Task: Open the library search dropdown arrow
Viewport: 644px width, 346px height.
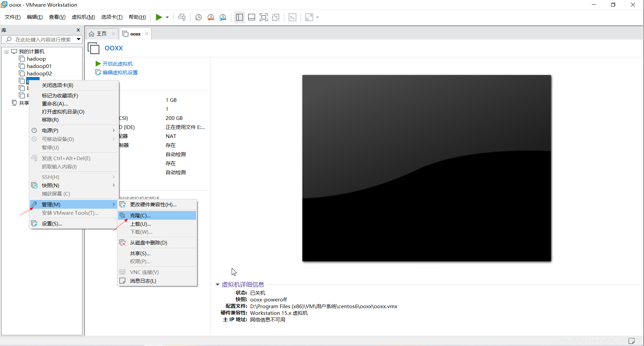Action: pos(78,40)
